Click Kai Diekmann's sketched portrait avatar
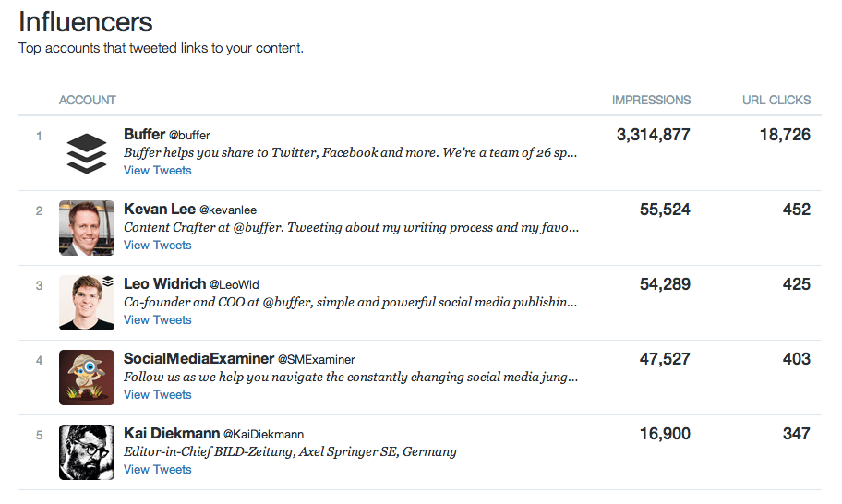This screenshot has height=504, width=842. [87, 452]
